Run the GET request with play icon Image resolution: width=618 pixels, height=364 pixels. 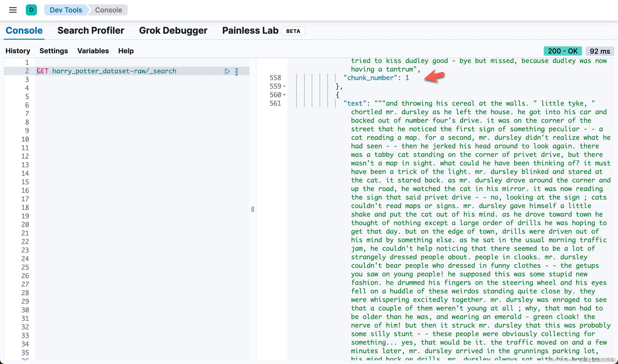pos(227,71)
